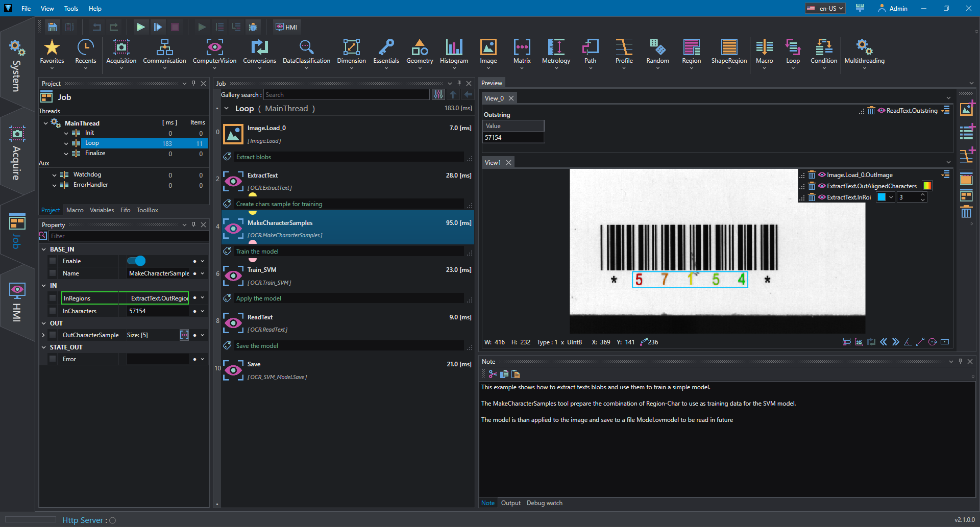Open the ComputerVision tool category
This screenshot has height=527, width=980.
pos(214,52)
